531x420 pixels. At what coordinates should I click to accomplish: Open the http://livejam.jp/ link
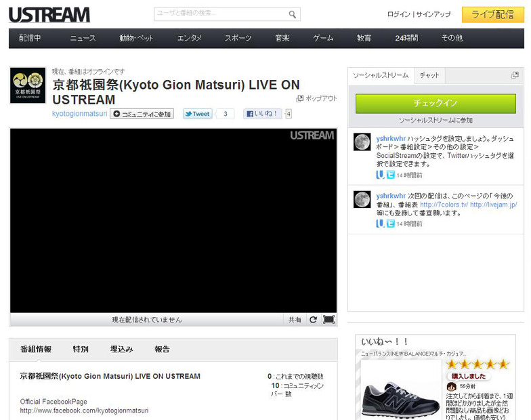click(x=493, y=205)
